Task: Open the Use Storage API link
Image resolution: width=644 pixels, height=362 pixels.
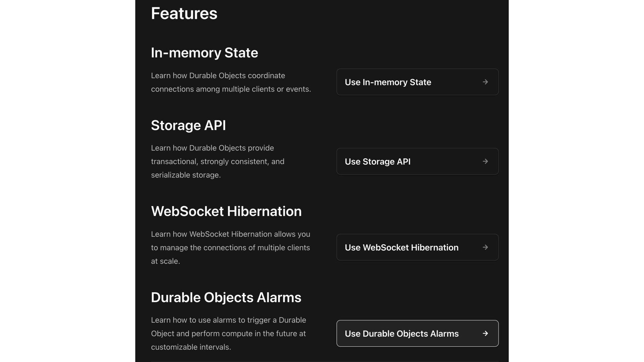Action: click(417, 161)
